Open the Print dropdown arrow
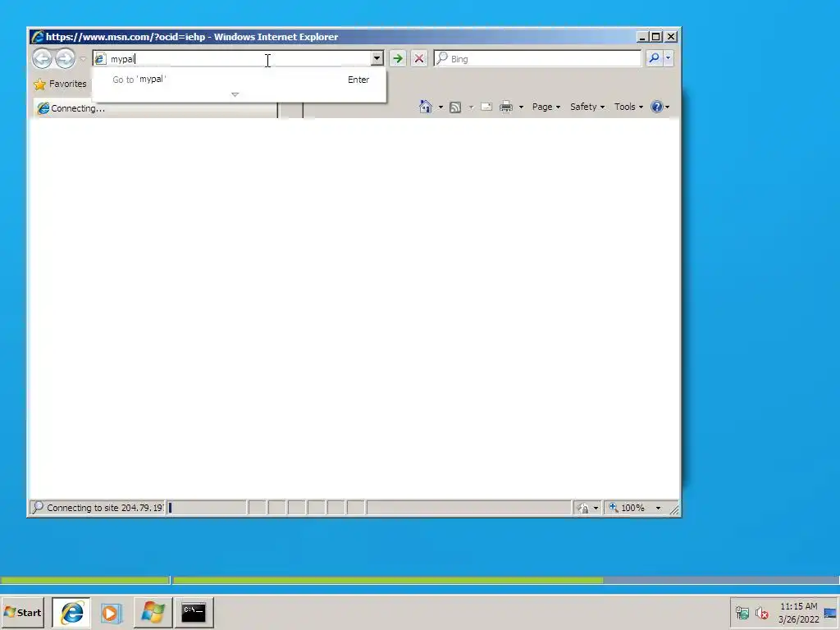This screenshot has width=840, height=630. click(521, 107)
